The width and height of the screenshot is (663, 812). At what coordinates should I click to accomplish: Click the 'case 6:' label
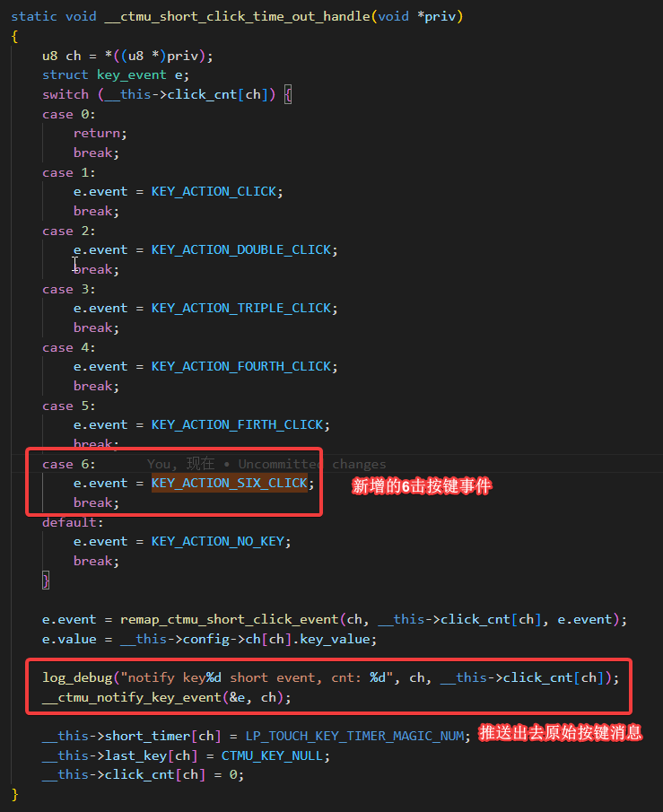coord(69,464)
